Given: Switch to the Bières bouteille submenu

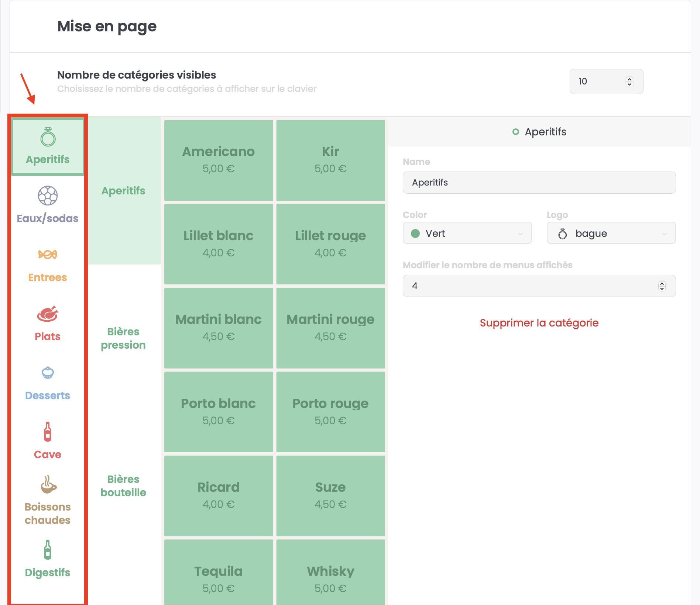Looking at the screenshot, I should [x=123, y=486].
